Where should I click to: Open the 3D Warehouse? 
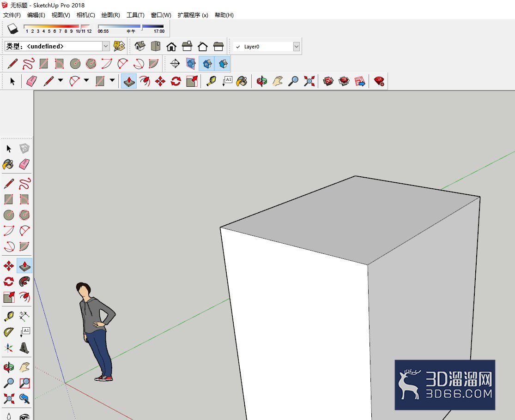coord(328,81)
